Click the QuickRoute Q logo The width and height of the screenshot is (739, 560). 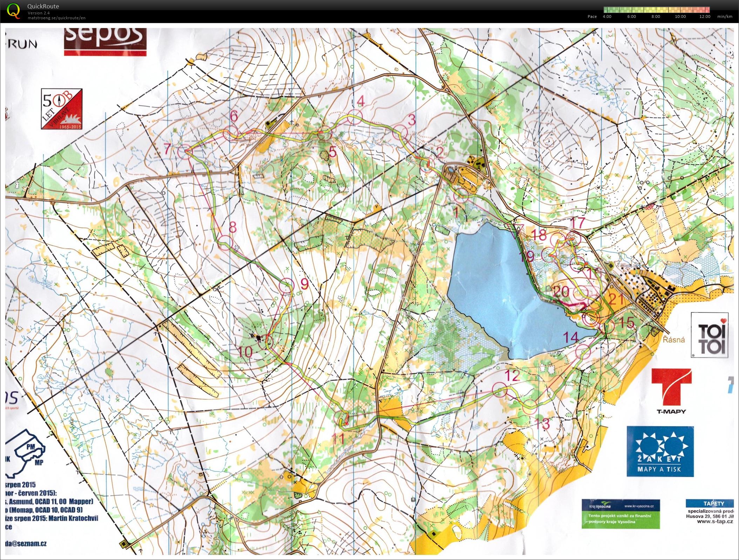click(14, 11)
